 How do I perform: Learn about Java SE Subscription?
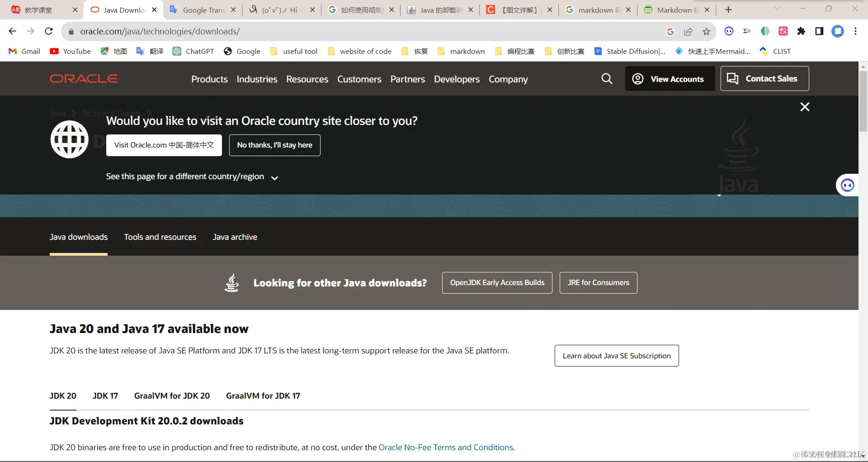(617, 356)
